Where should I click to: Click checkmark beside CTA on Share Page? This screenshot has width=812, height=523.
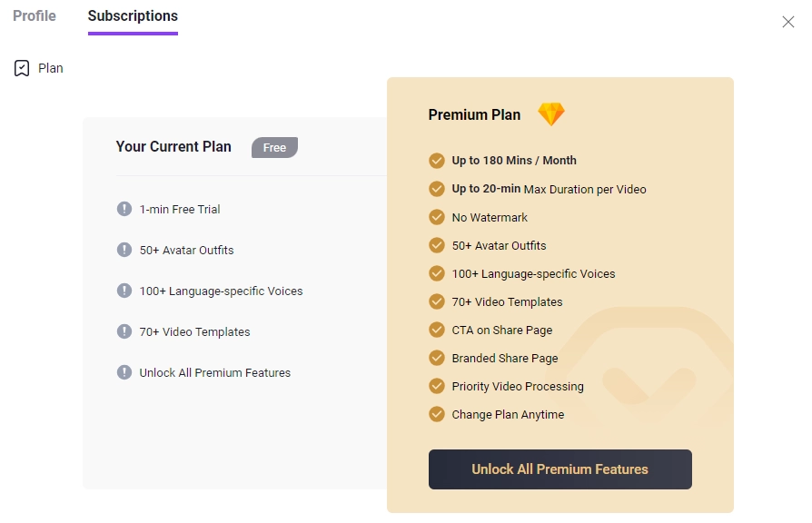pos(437,330)
